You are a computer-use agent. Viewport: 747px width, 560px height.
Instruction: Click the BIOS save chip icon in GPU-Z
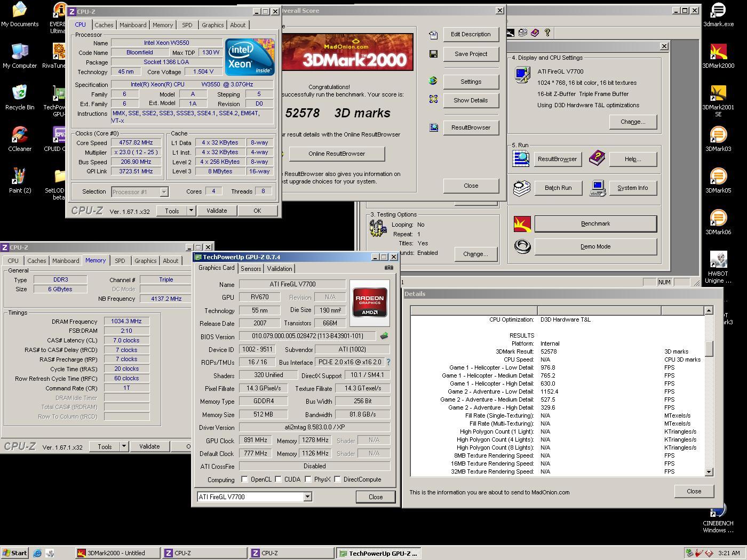pyautogui.click(x=384, y=336)
